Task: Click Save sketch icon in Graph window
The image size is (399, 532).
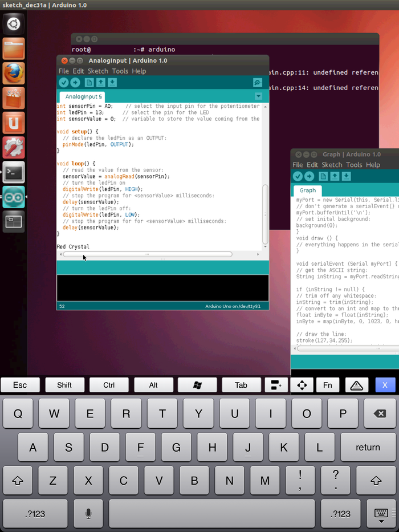Action: 346,176
